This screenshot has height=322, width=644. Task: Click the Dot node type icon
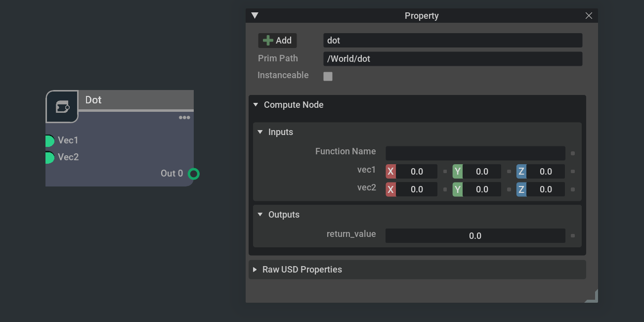[x=62, y=106]
